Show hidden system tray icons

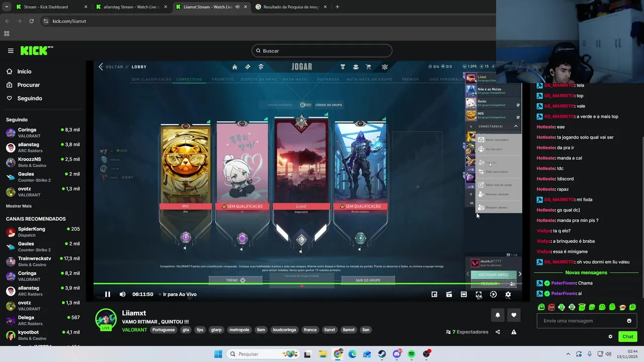(x=568, y=354)
